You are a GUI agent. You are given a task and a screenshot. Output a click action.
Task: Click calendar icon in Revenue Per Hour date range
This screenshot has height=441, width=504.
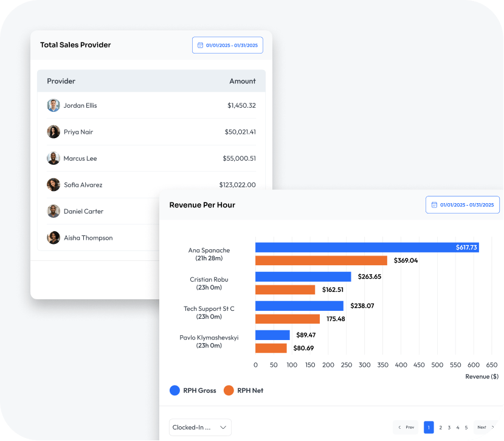coord(434,205)
